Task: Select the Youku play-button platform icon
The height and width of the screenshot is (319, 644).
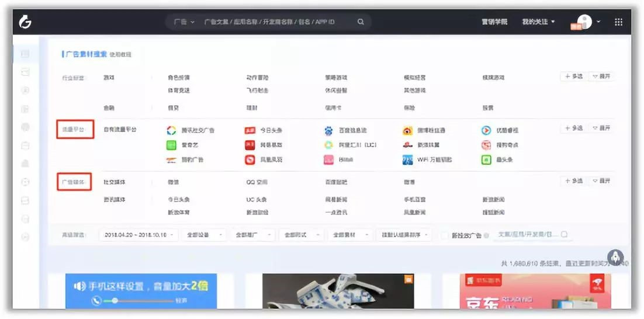Action: [x=486, y=130]
